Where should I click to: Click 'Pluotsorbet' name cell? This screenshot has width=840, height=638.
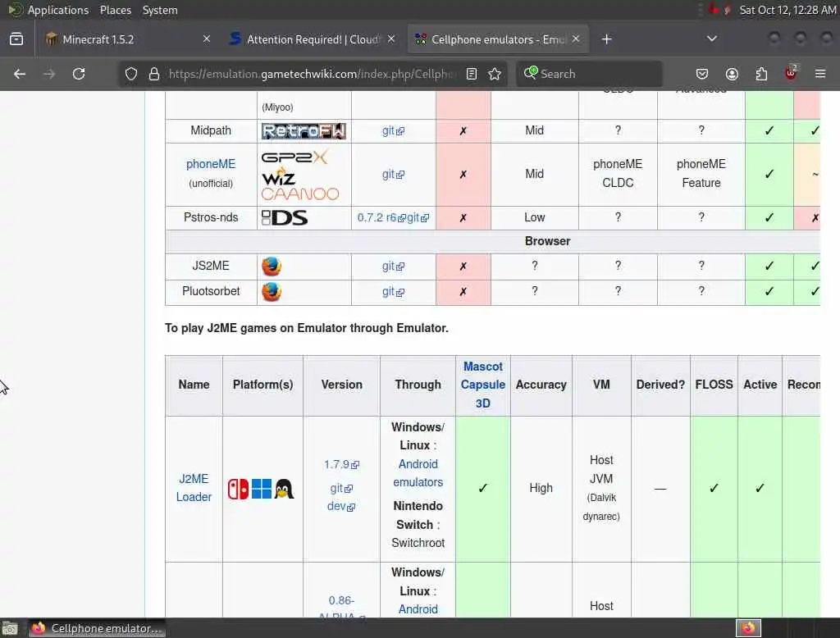pos(211,291)
